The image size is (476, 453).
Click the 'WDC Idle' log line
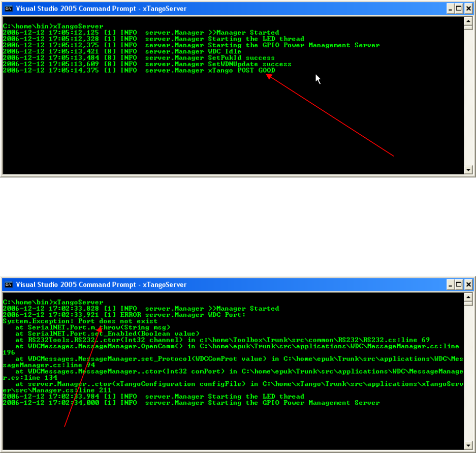click(122, 51)
